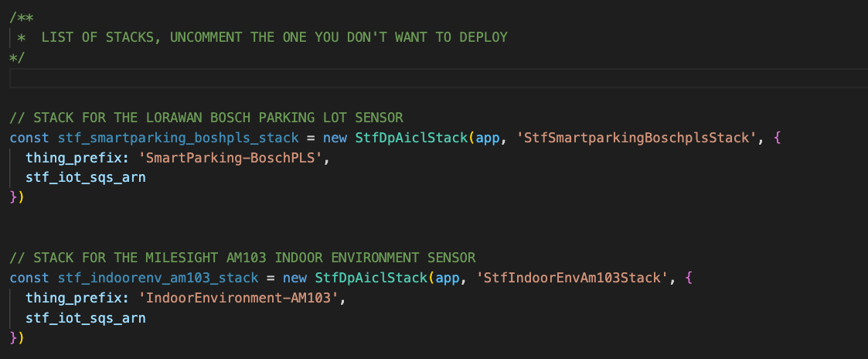Viewport: 868px width, 359px height.
Task: Click the 'app' argument in the indoorenv line
Action: click(x=448, y=279)
